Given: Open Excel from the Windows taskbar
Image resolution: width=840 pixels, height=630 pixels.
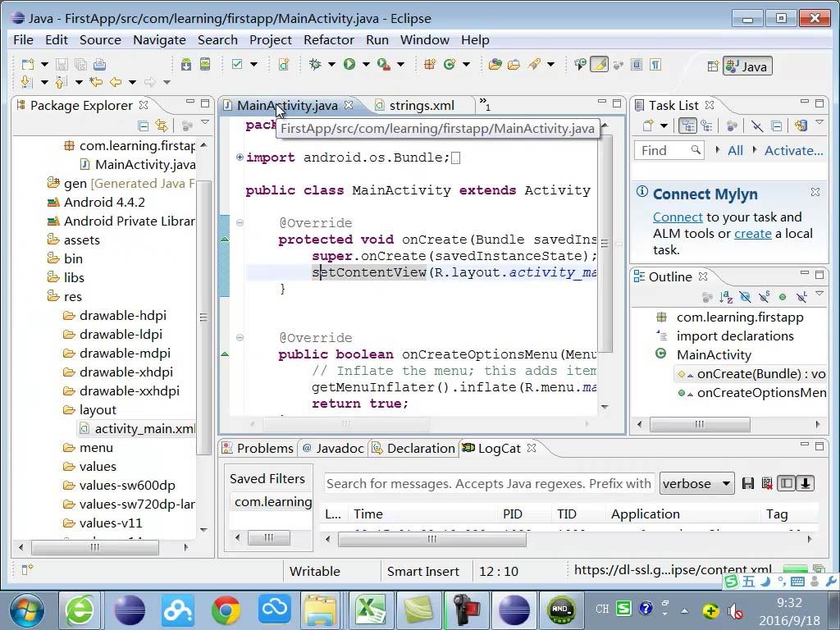Looking at the screenshot, I should coord(371,609).
